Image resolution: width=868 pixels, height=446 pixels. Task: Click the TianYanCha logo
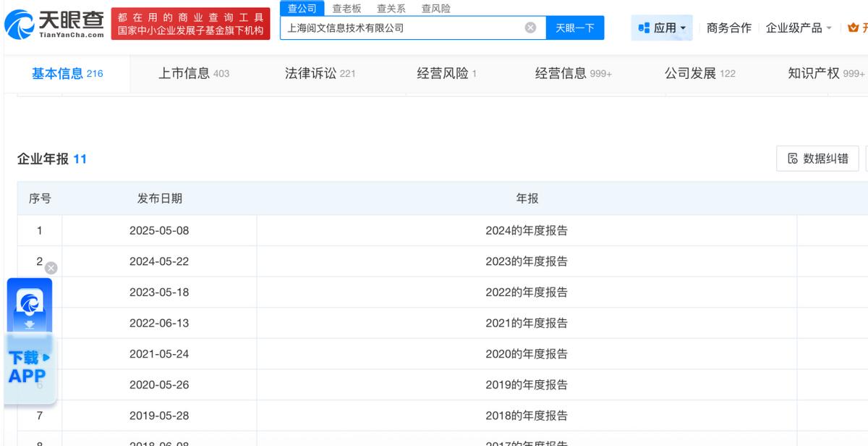[54, 24]
